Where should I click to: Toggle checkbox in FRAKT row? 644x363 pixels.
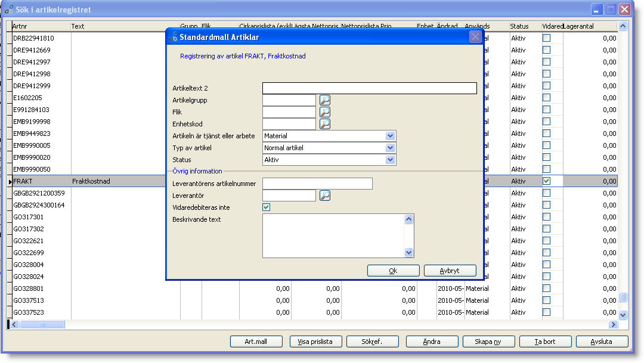click(x=546, y=181)
